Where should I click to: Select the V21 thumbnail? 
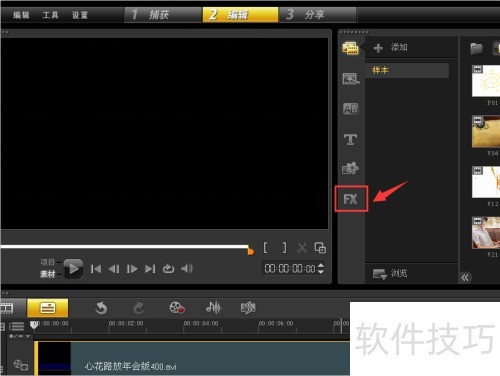pyautogui.click(x=486, y=233)
